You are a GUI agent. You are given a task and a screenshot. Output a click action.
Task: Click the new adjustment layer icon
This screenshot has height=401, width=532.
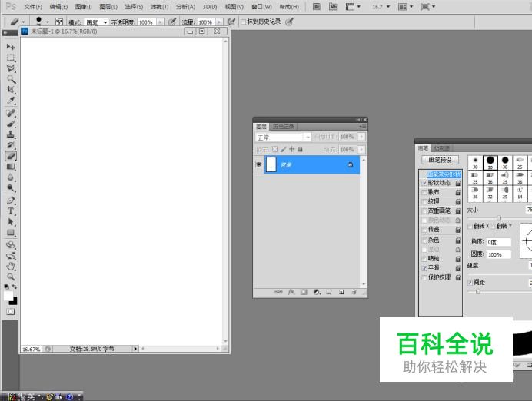[317, 292]
